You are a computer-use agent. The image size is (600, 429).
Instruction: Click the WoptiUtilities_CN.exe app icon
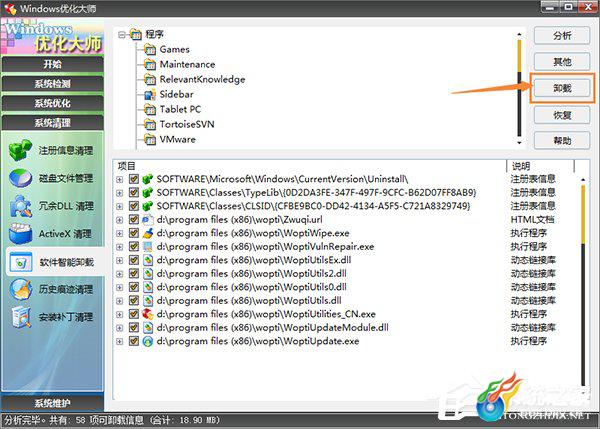point(148,314)
